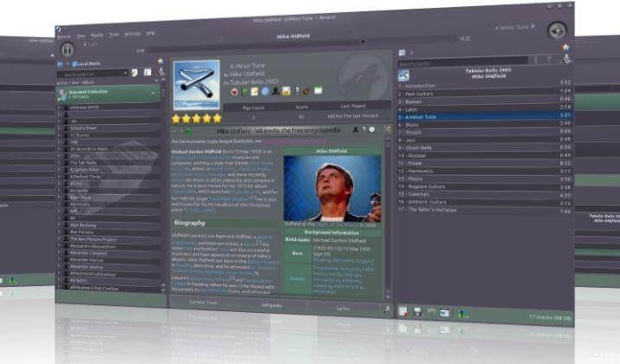Select playlist track 6 - Blues
The width and height of the screenshot is (620, 364).
click(485, 124)
